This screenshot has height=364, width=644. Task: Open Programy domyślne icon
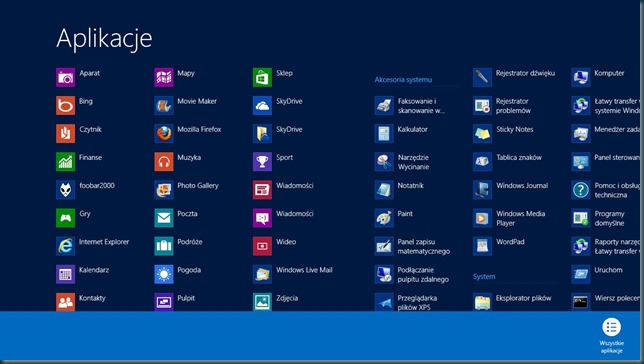pyautogui.click(x=581, y=218)
